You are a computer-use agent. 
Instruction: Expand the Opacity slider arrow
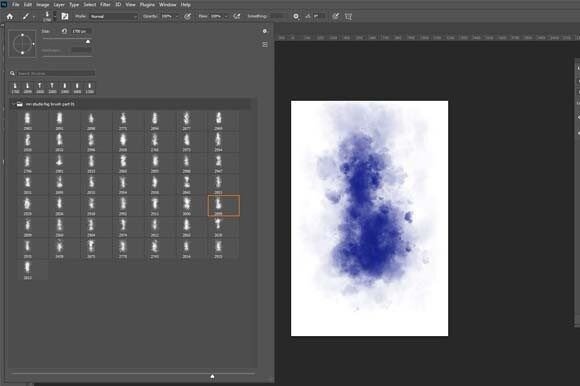pos(176,16)
